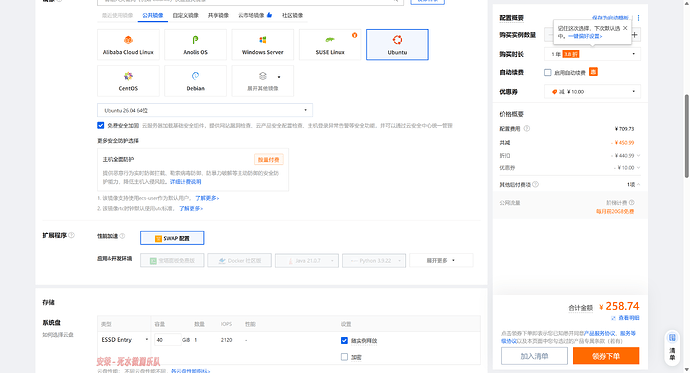Click the help icon beside 扩展程序
Screen dimensions: 690x373
pos(72,235)
